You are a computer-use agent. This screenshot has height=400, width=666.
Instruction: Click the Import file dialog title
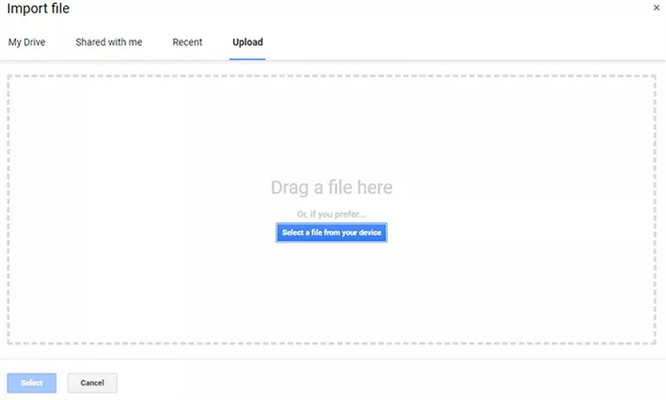click(x=38, y=9)
